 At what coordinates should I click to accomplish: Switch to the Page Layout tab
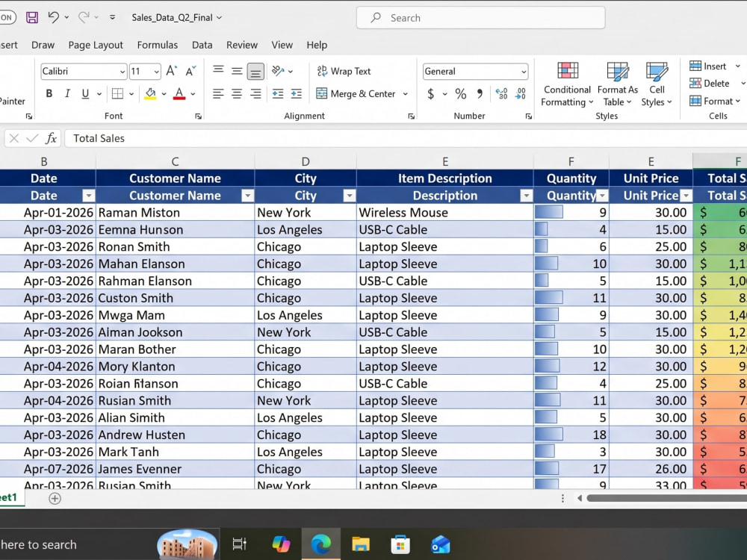pos(96,46)
